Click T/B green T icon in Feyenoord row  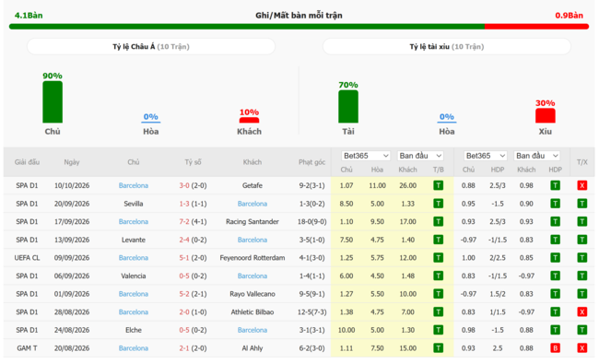coord(438,258)
